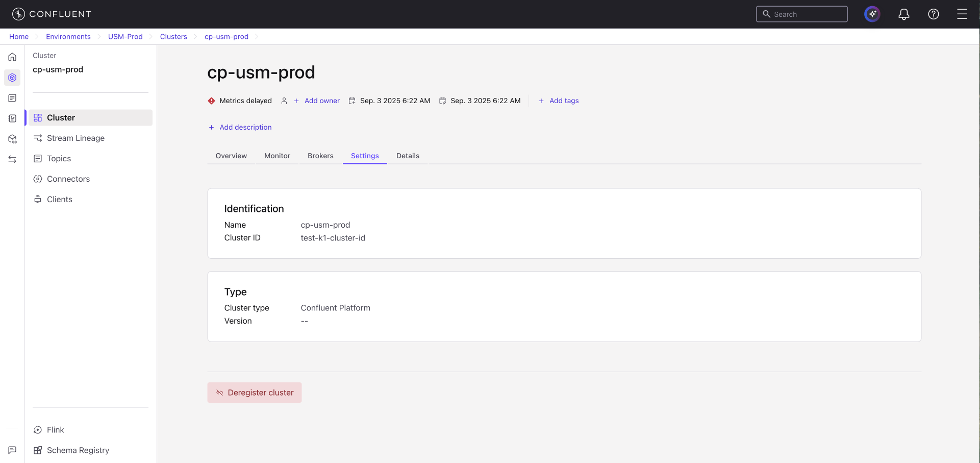
Task: Select the Environments icon in the left rail
Action: pyautogui.click(x=12, y=78)
